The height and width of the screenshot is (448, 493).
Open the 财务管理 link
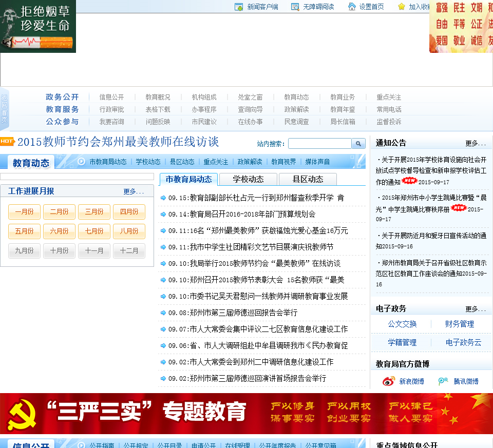(x=459, y=324)
